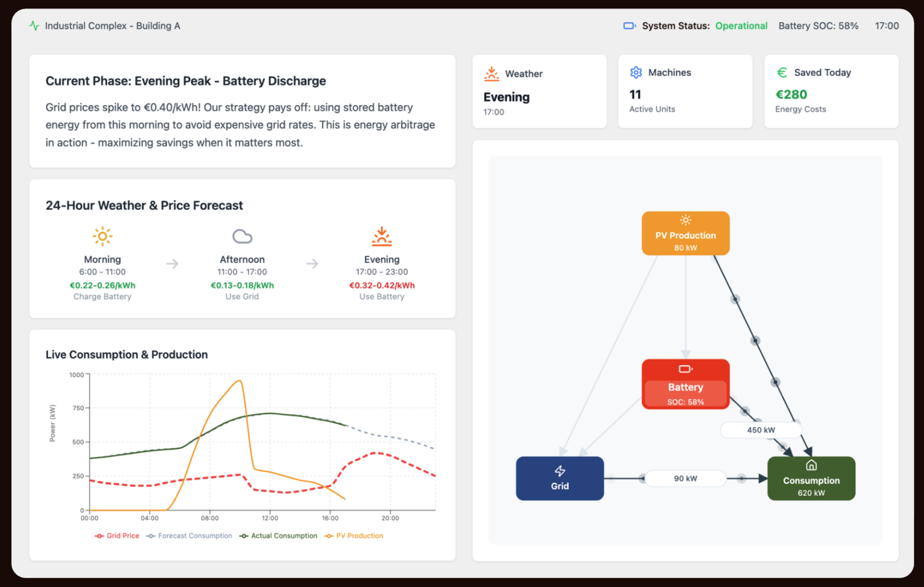The image size is (924, 587).
Task: Select the PV Production 80 kW node
Action: (686, 233)
